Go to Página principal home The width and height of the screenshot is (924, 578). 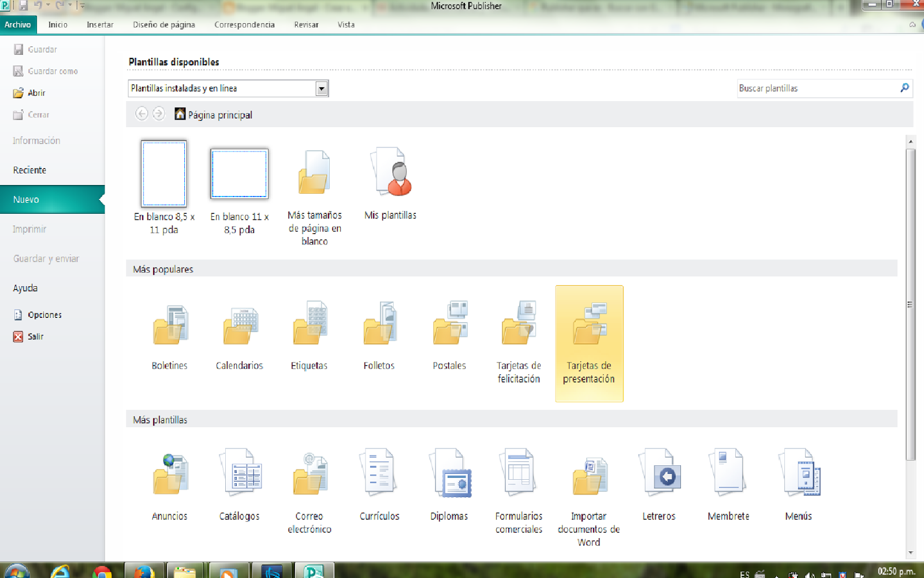(214, 114)
